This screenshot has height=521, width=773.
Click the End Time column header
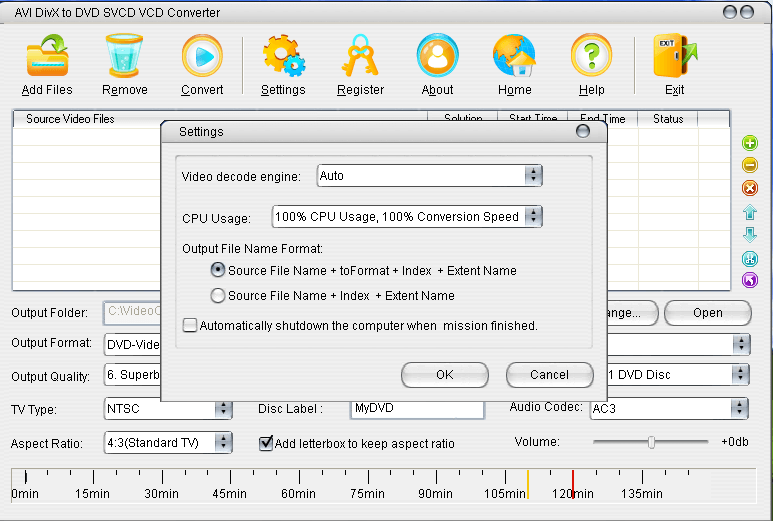(x=602, y=119)
